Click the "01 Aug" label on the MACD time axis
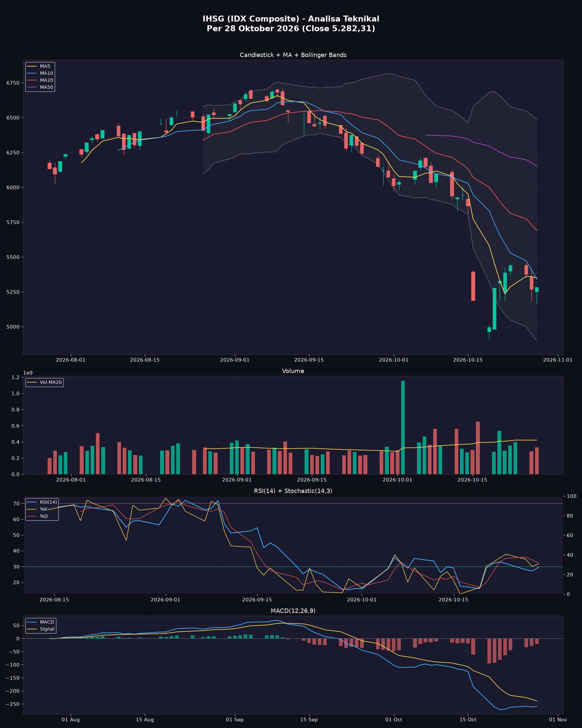 (x=70, y=719)
